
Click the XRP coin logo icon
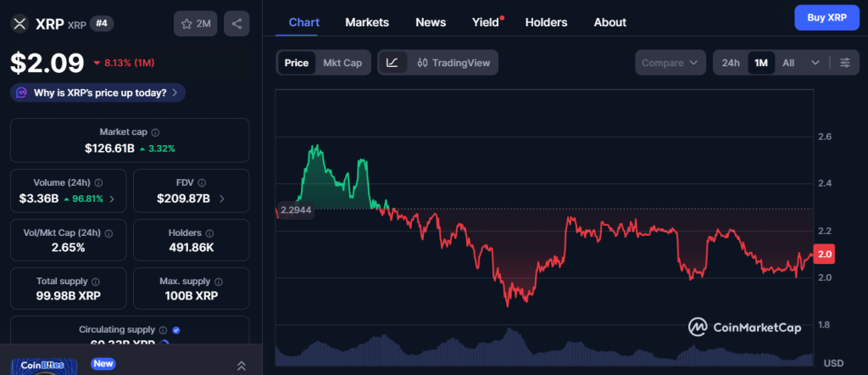(x=20, y=24)
